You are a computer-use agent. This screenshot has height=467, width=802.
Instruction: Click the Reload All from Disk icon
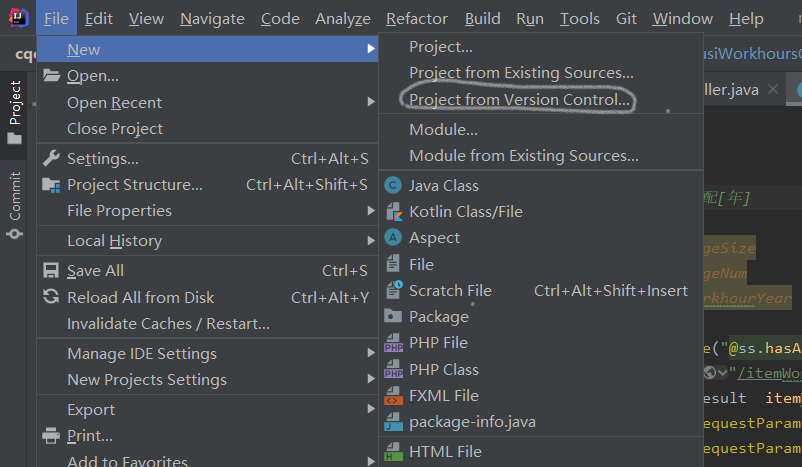50,297
